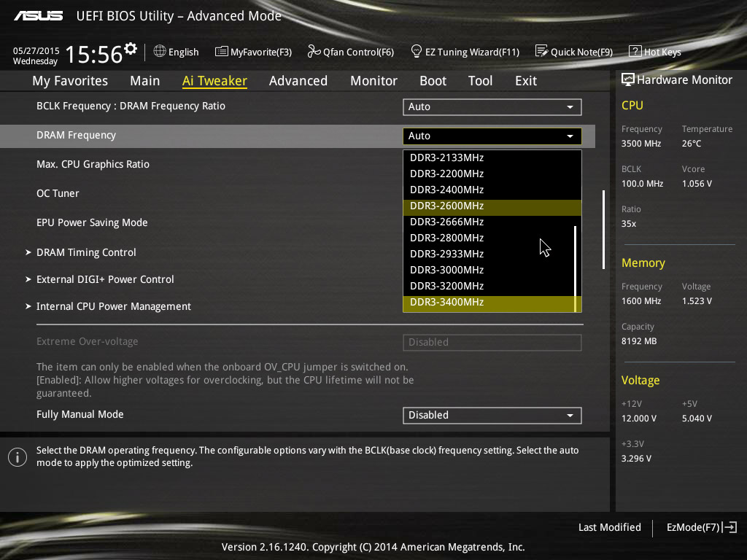
Task: Click the EZ Tuning Wizard bulb icon
Action: [x=417, y=51]
